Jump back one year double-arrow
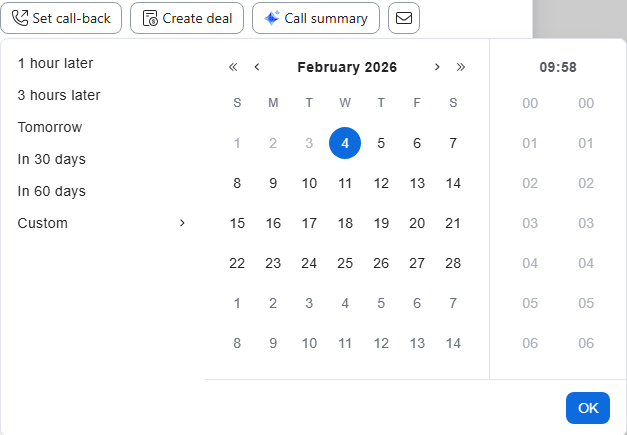Screen dimensions: 627x435 pos(233,67)
